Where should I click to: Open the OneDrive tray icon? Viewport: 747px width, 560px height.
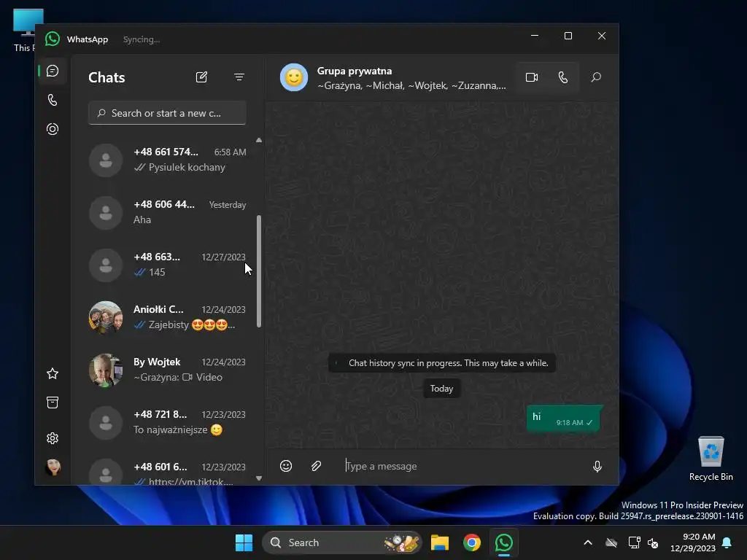[611, 542]
